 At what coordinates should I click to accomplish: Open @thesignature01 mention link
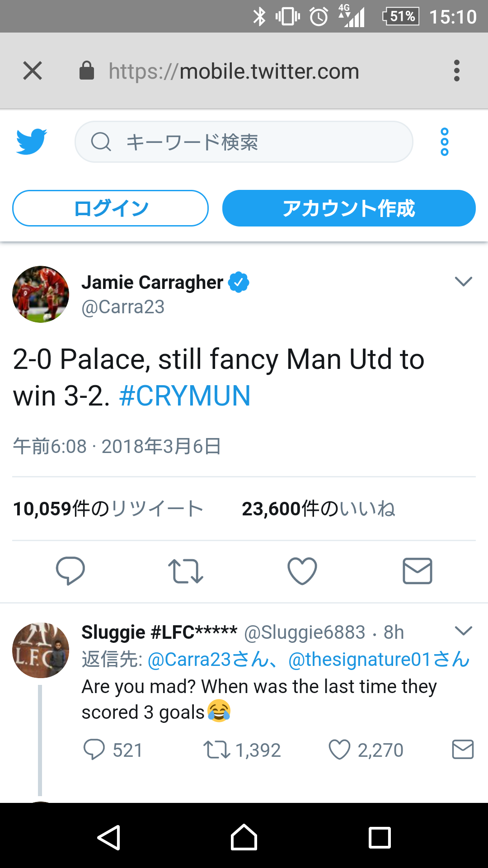click(x=380, y=660)
